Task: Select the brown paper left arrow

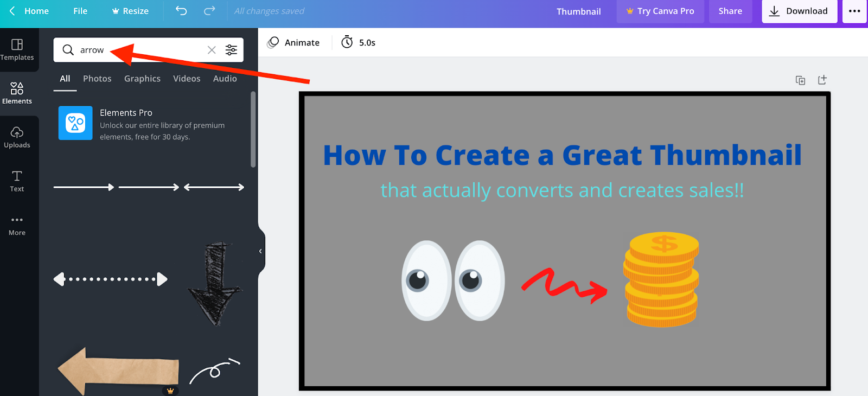Action: [x=118, y=372]
